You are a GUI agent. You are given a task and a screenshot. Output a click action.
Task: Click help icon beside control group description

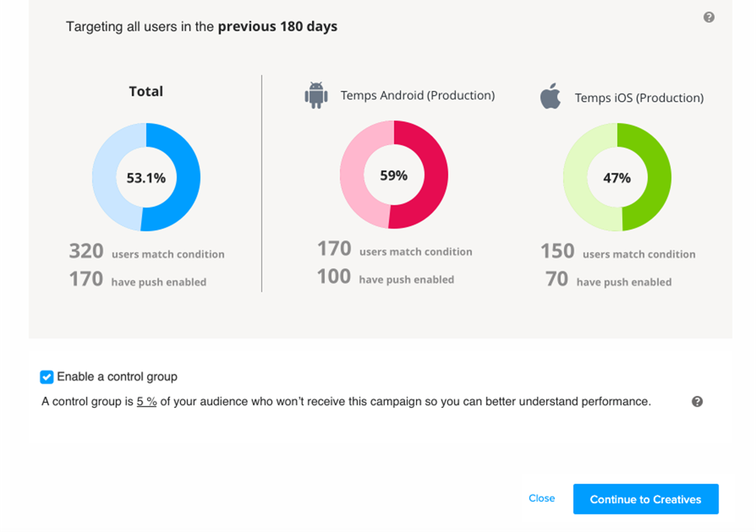(x=697, y=402)
